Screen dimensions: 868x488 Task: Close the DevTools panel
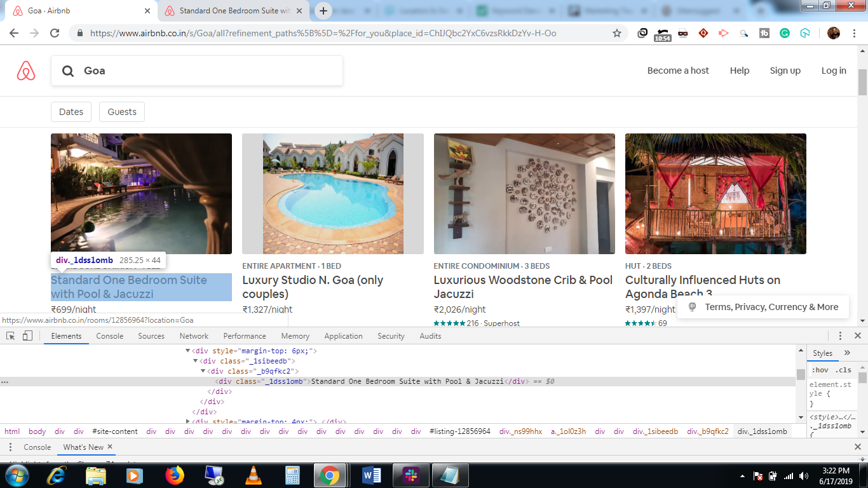click(857, 336)
